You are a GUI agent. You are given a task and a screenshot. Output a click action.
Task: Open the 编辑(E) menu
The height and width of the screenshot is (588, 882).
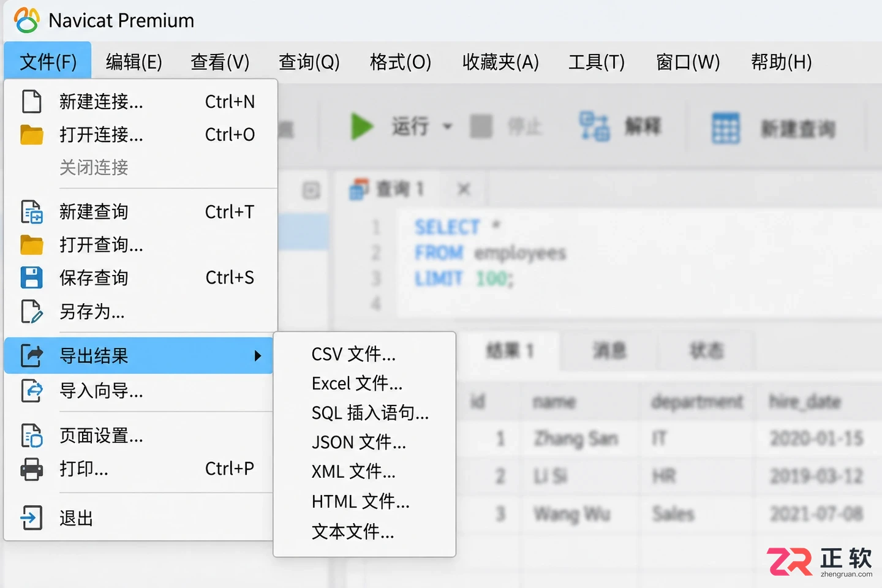[134, 62]
